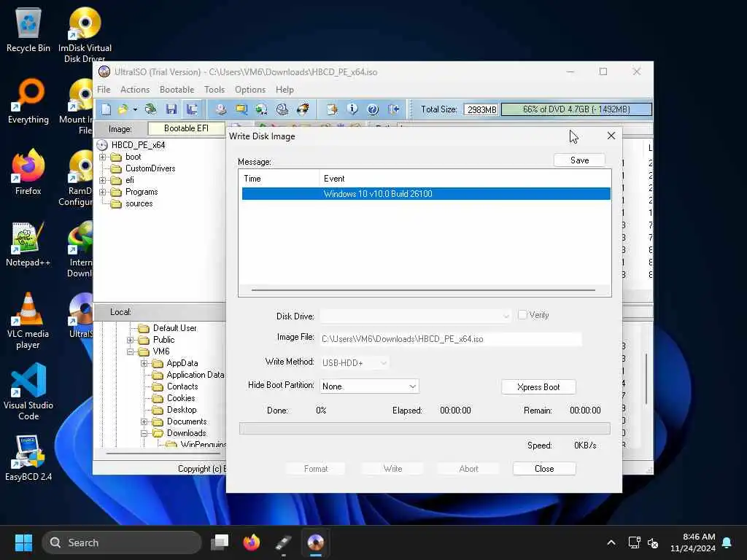This screenshot has height=560, width=747.
Task: Click the Firefox icon on the taskbar
Action: pyautogui.click(x=252, y=542)
